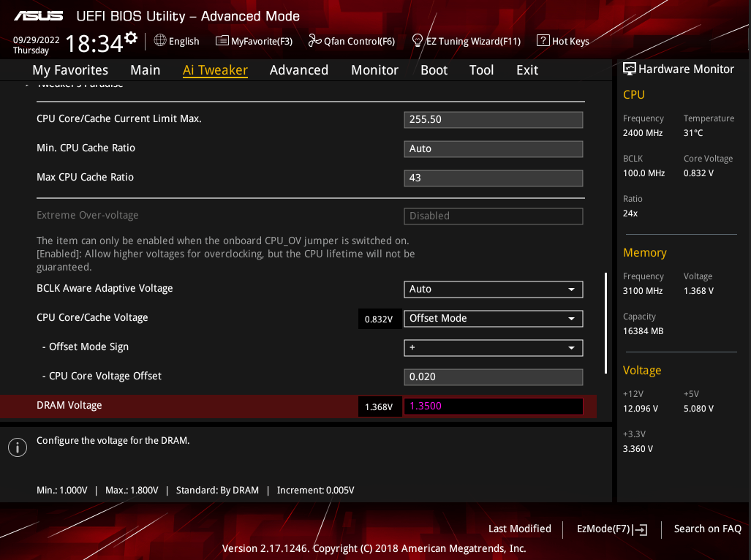Click the Hot Keys question mark icon
This screenshot has height=560, width=751.
543,40
